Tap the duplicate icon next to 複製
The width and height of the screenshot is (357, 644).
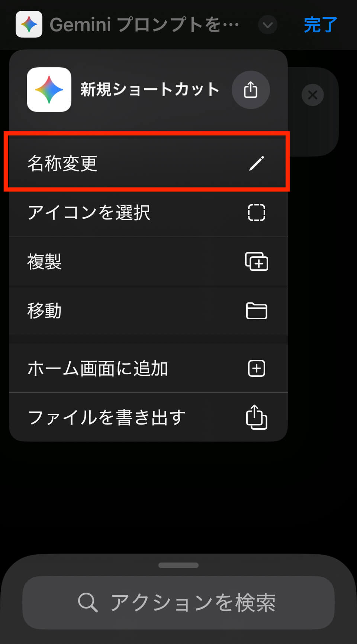257,261
